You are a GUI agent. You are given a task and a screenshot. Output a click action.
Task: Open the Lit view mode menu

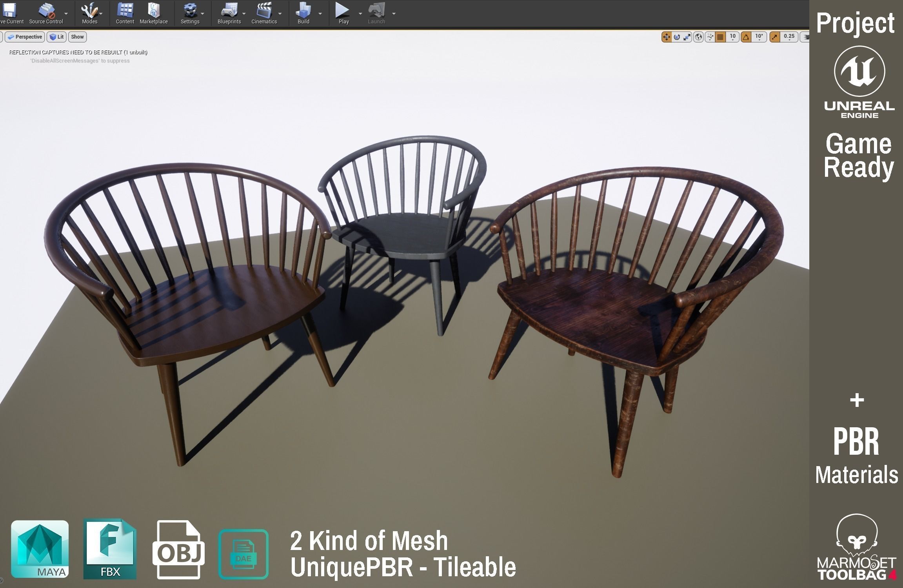click(x=56, y=37)
